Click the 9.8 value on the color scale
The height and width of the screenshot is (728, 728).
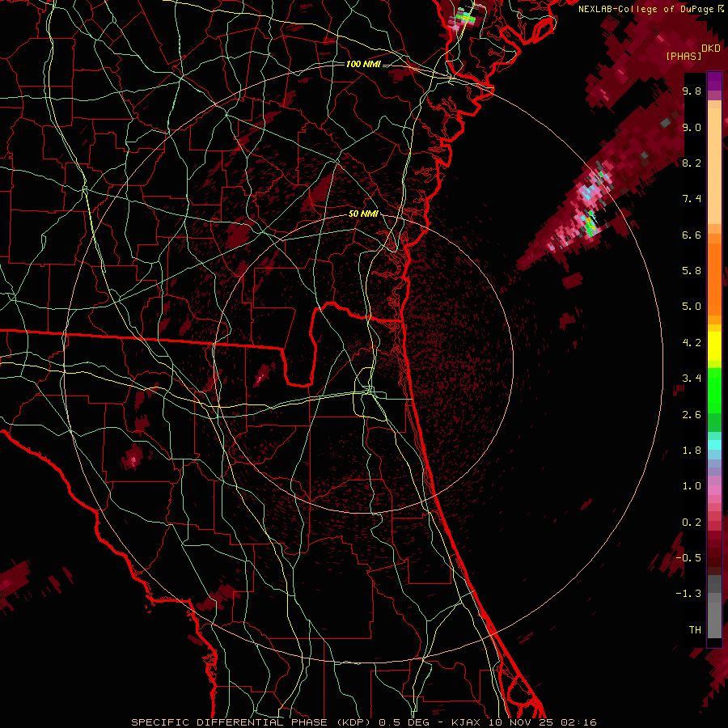[692, 91]
